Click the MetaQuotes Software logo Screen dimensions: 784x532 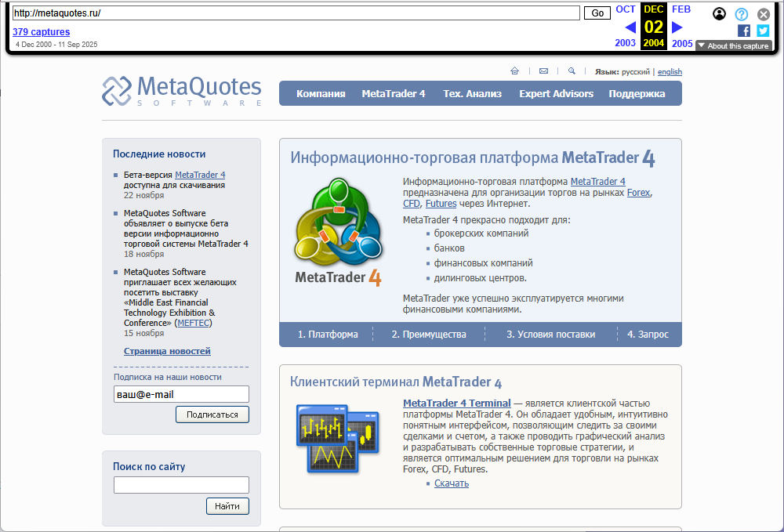(x=182, y=91)
